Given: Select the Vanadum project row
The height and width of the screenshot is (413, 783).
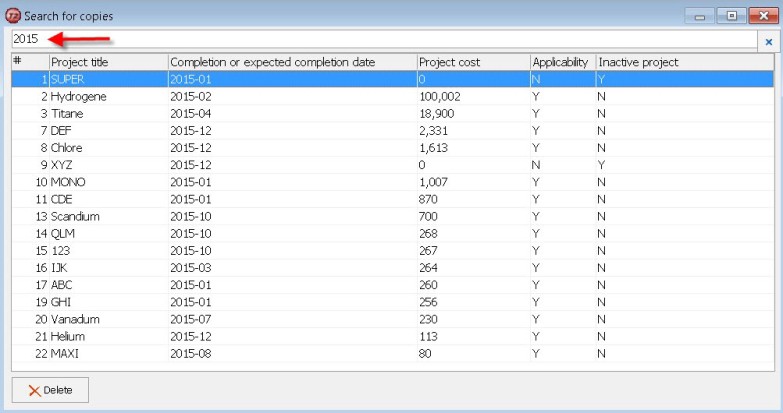Looking at the screenshot, I should tap(392, 319).
